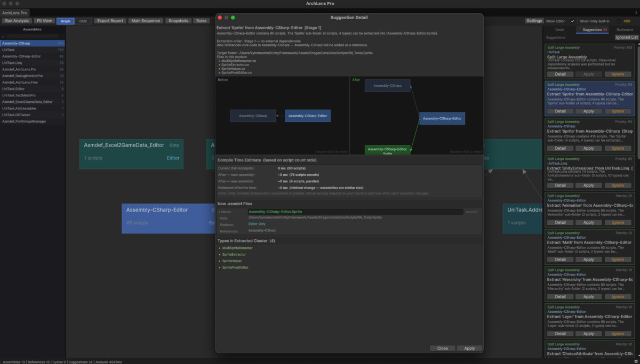Viewport: 640px width, 364px height.
Task: Open Detail for Extract 'Hierarchy' suggestion
Action: (560, 297)
